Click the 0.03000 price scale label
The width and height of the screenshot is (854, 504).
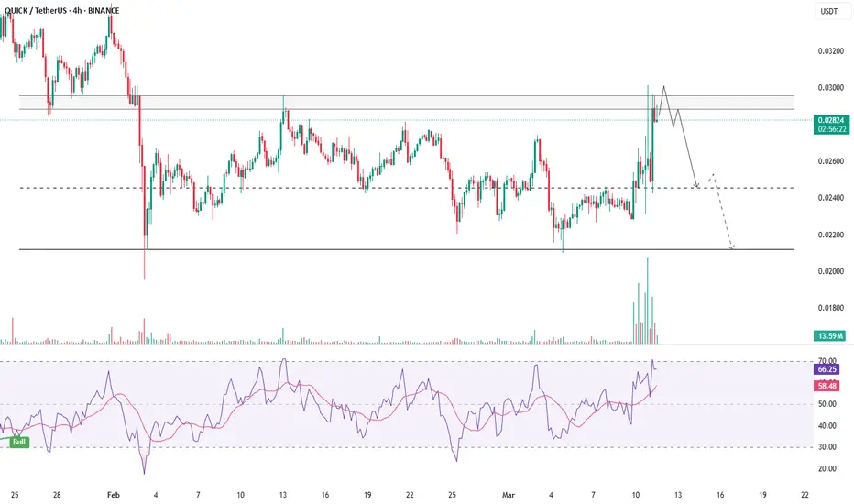coord(830,88)
